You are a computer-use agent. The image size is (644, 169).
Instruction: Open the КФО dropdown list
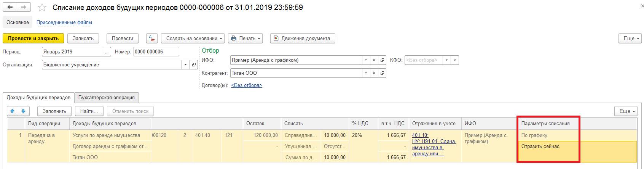click(x=446, y=60)
